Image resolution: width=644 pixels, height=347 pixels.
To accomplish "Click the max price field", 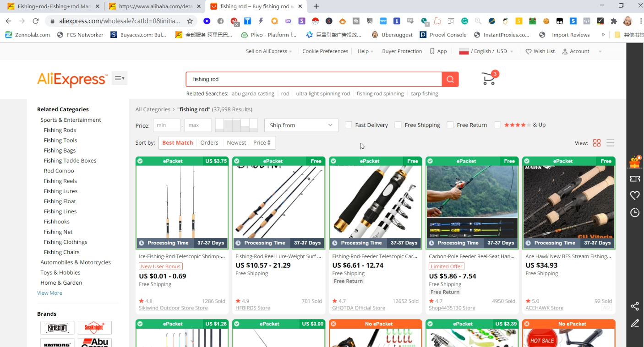I will point(198,125).
